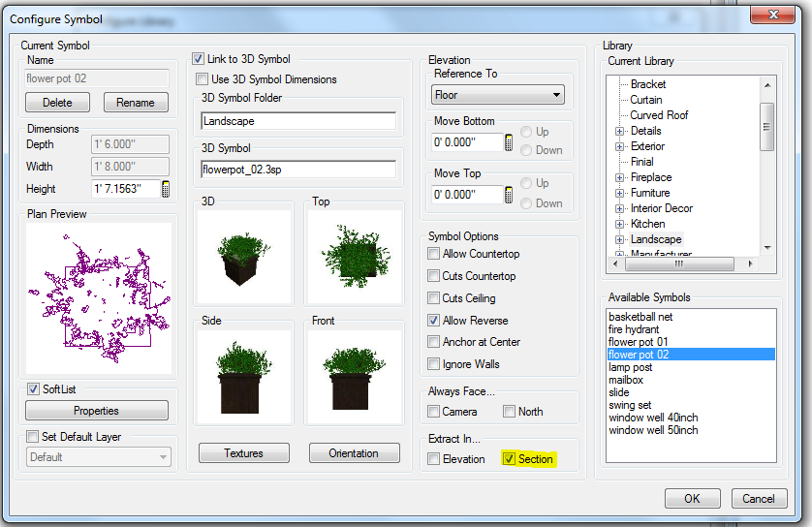Screen dimensions: 812x527
Task: Expand Furniture library folder
Action: (619, 193)
